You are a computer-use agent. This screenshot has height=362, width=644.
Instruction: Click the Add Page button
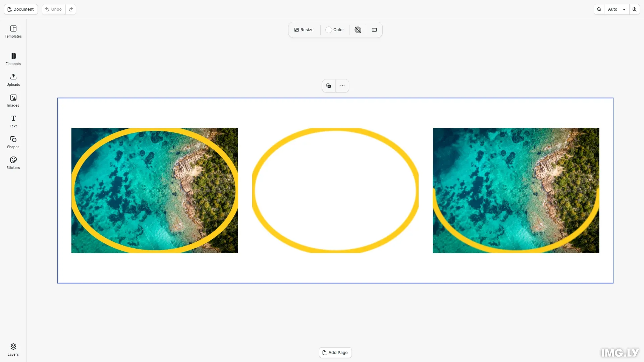click(335, 353)
